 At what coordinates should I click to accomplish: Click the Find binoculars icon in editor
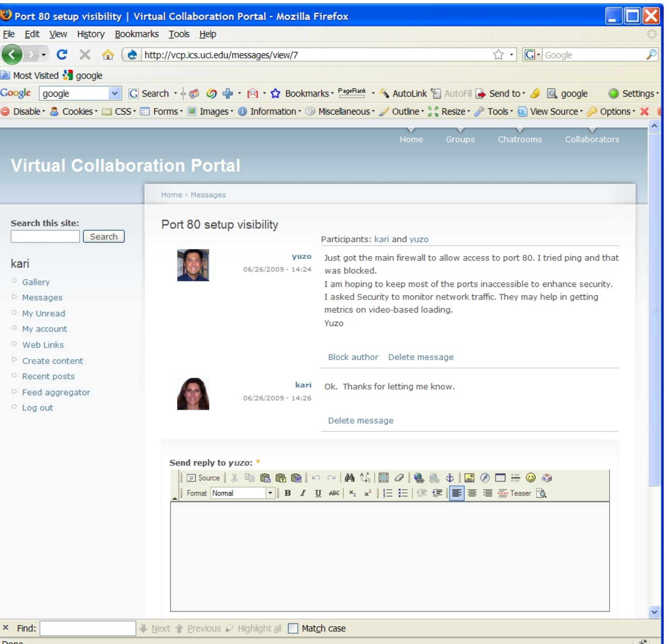(350, 478)
